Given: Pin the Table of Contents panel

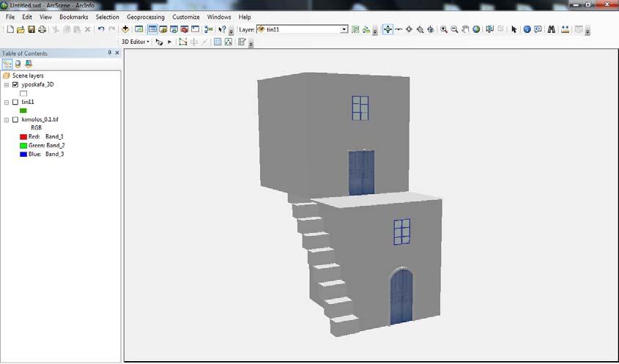Looking at the screenshot, I should point(109,53).
